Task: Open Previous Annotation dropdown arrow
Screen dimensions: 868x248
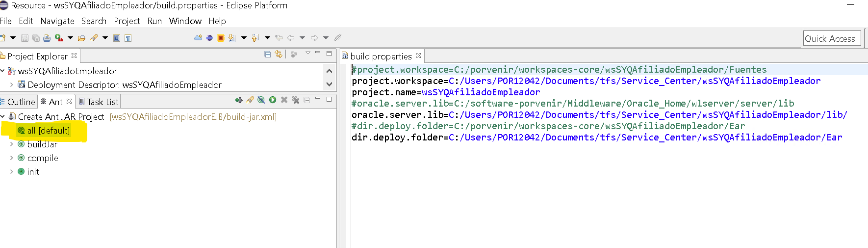Action: pos(267,38)
